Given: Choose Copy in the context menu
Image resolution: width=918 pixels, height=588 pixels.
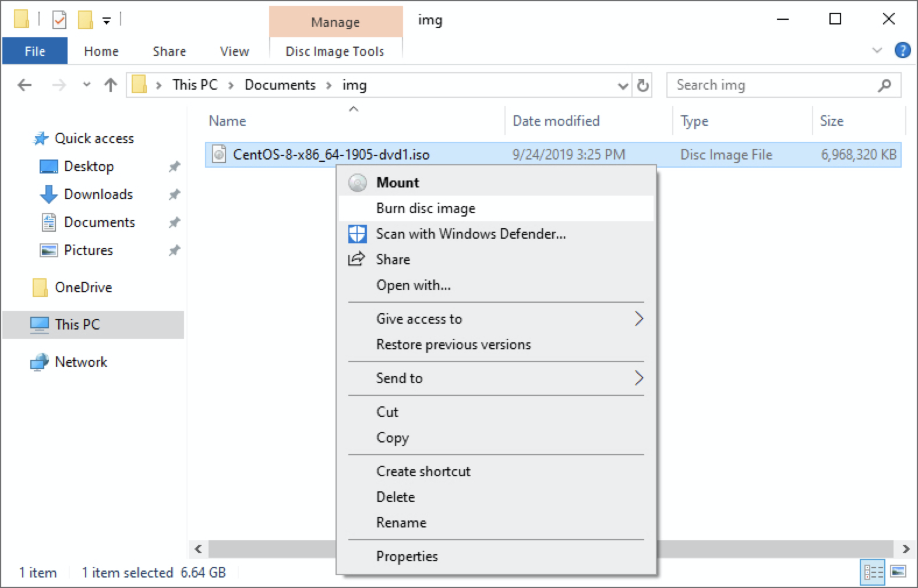Looking at the screenshot, I should [x=496, y=438].
